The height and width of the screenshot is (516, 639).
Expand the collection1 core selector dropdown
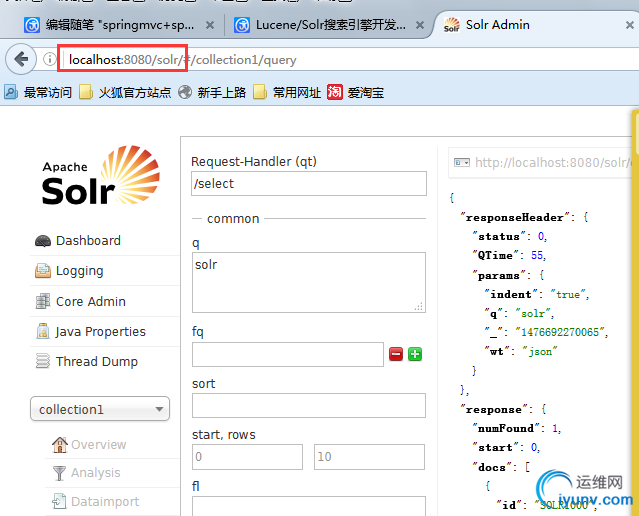tap(100, 409)
